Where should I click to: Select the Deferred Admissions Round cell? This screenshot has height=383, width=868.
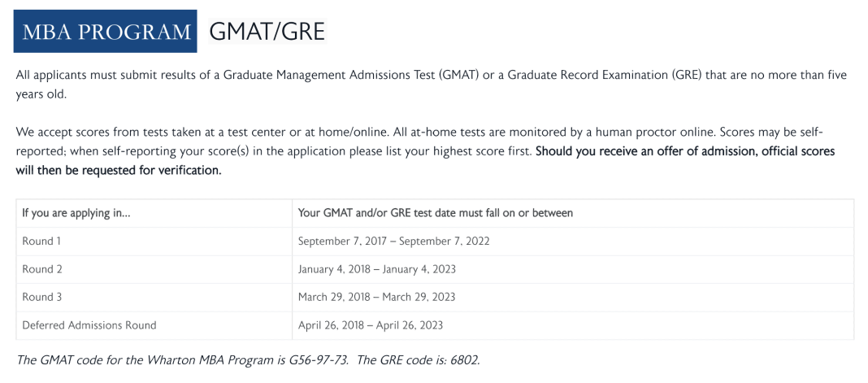coord(89,325)
